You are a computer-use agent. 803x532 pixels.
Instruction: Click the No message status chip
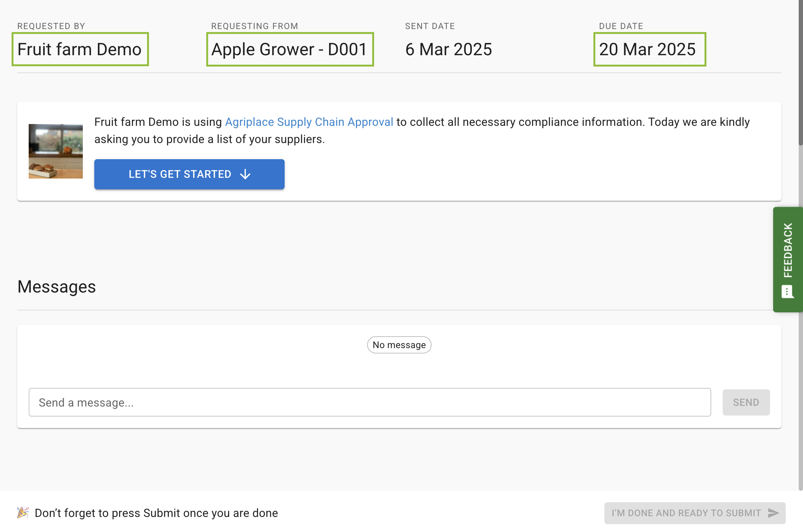[399, 345]
